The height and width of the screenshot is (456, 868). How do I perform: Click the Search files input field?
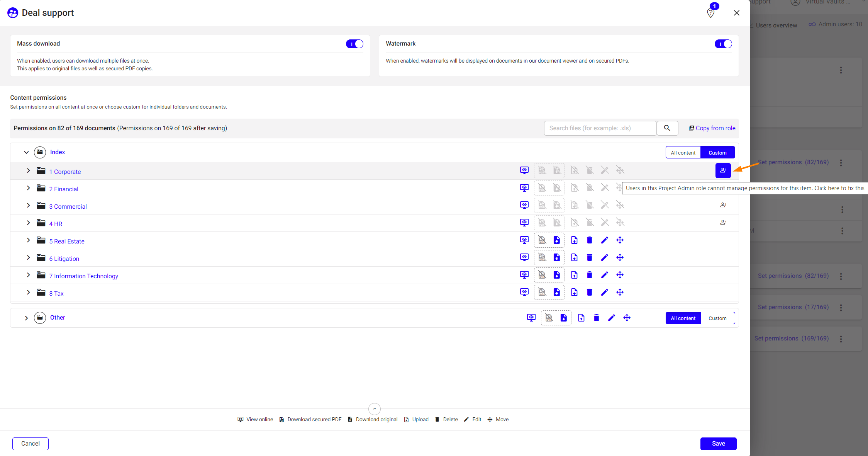tap(600, 128)
